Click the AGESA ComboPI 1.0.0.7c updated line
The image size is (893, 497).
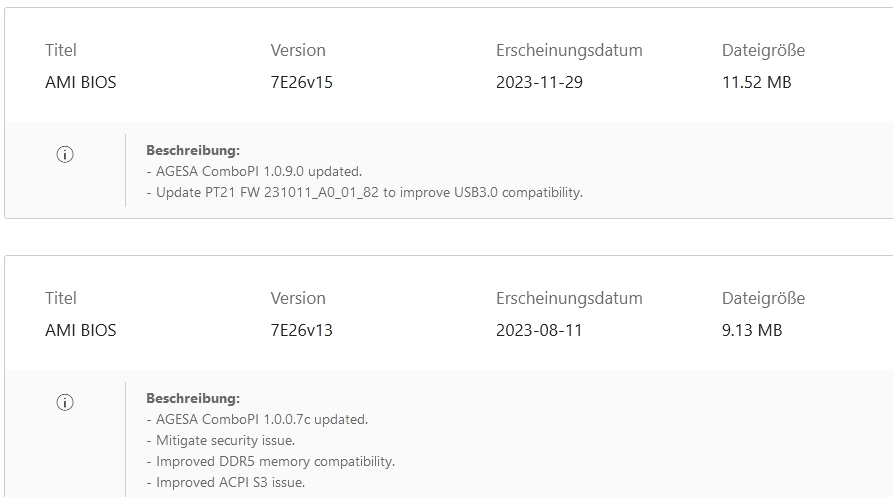[x=257, y=420]
